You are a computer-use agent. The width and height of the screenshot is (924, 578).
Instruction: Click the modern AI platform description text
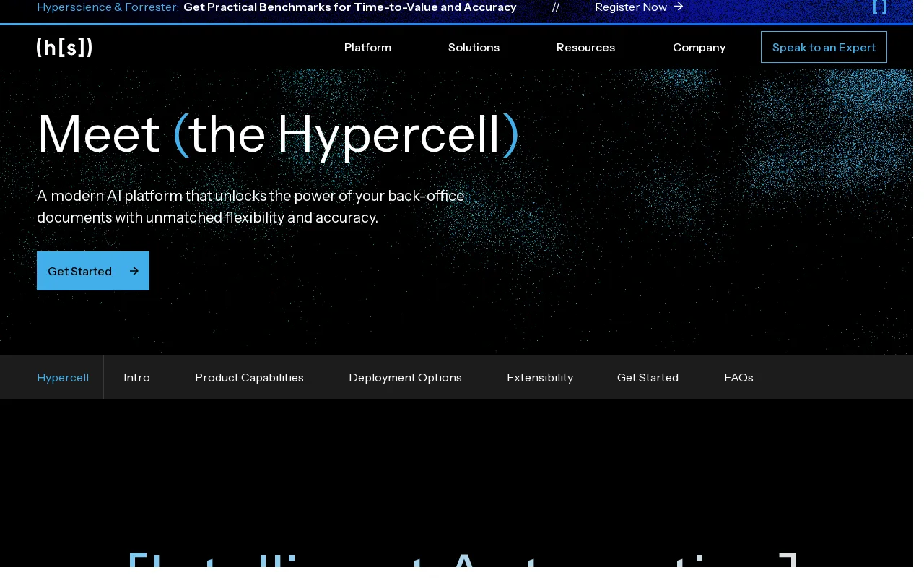click(x=250, y=206)
